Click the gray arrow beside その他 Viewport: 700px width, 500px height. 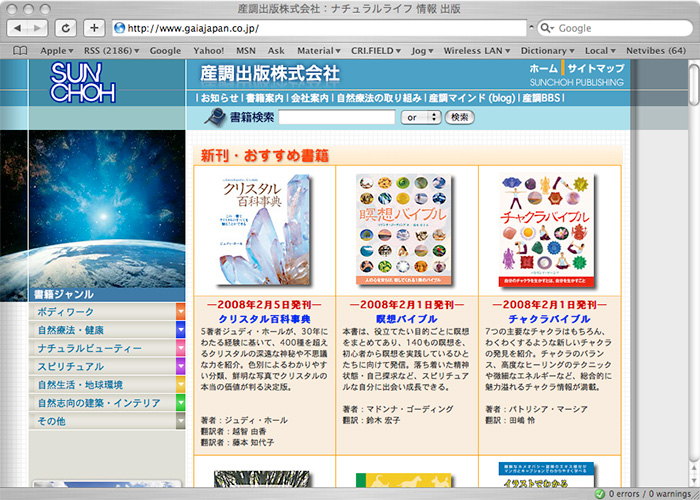pos(180,421)
